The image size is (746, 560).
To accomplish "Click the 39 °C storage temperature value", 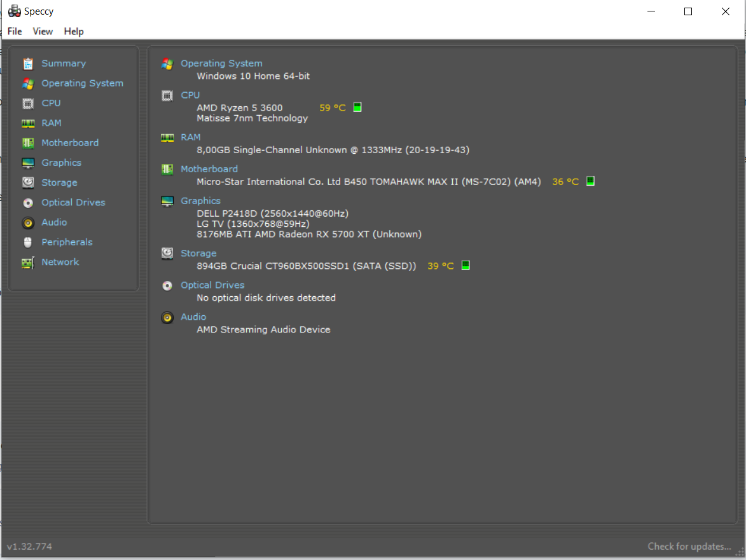I will tap(441, 266).
